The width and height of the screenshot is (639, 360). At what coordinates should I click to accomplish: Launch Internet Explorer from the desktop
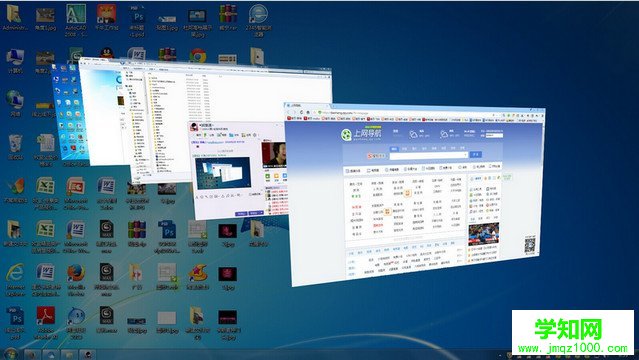15,279
